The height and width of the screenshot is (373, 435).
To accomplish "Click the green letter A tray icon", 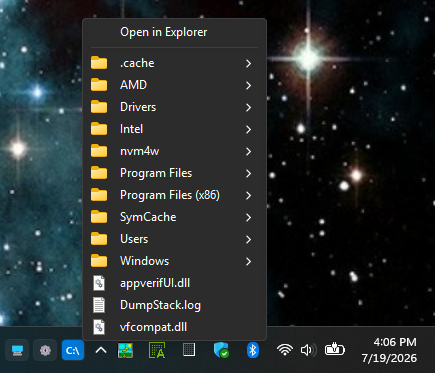I will coord(157,350).
